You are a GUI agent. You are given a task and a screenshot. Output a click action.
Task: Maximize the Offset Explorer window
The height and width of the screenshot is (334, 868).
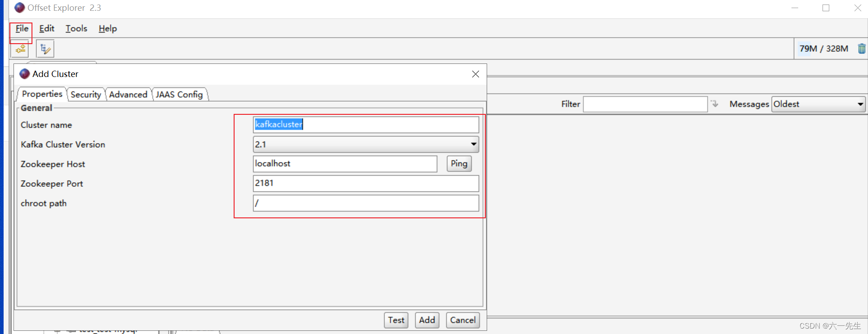826,8
